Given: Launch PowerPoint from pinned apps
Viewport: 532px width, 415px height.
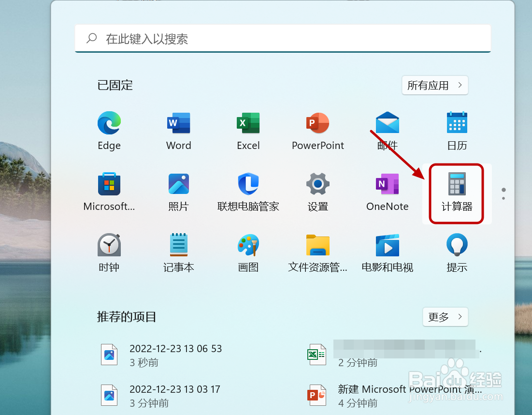Looking at the screenshot, I should pyautogui.click(x=317, y=131).
